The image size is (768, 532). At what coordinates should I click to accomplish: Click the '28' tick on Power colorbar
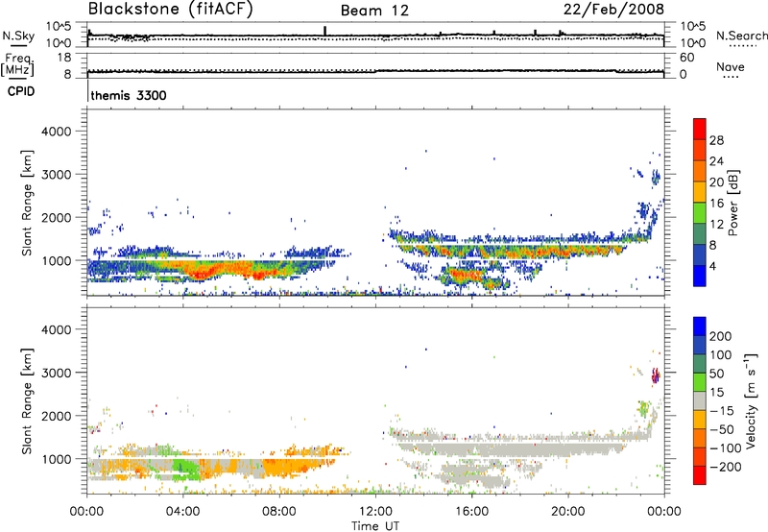pos(716,140)
